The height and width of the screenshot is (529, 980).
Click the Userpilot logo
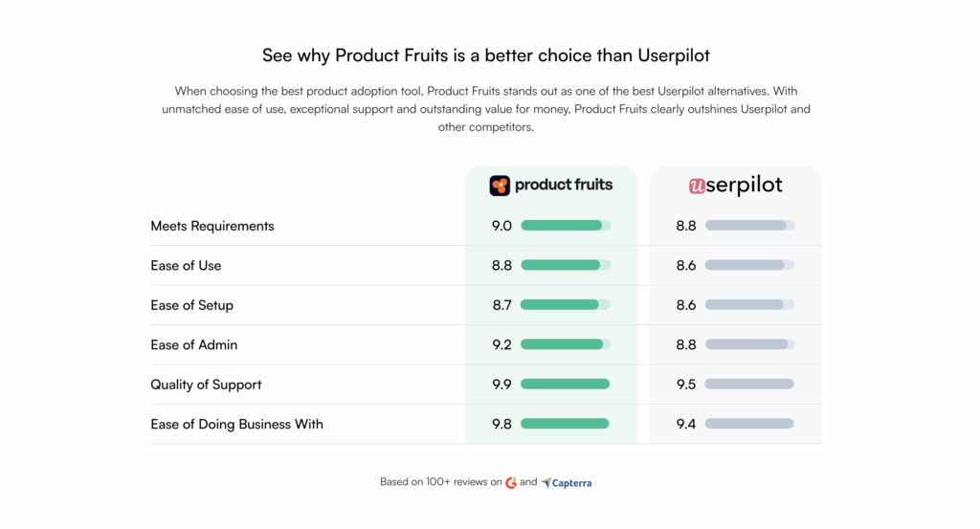pos(735,186)
